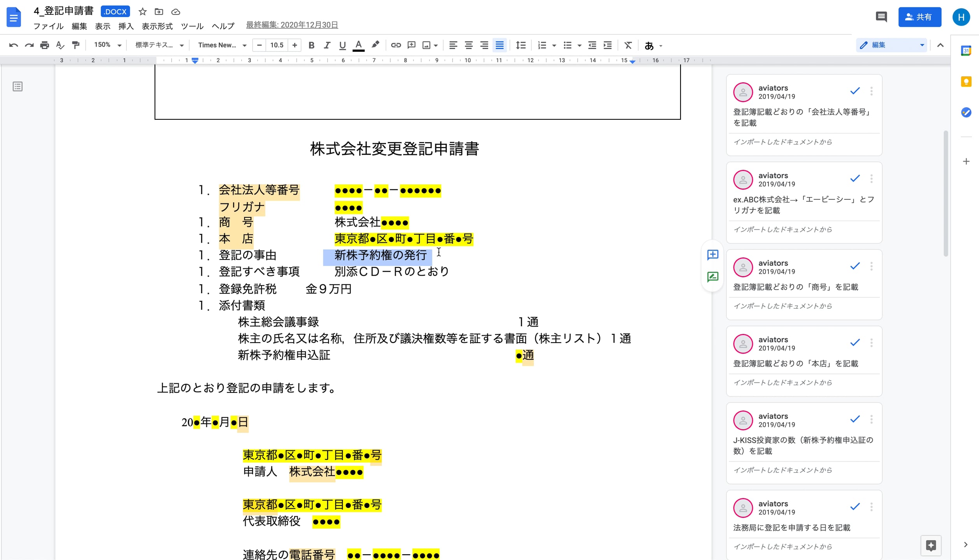Viewport: 979px width, 560px height.
Task: Open the ツール menu
Action: coord(192,26)
